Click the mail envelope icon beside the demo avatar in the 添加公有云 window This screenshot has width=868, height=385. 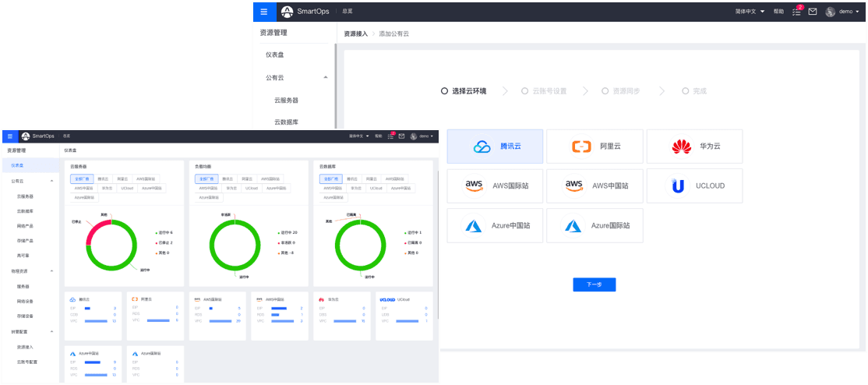(813, 12)
